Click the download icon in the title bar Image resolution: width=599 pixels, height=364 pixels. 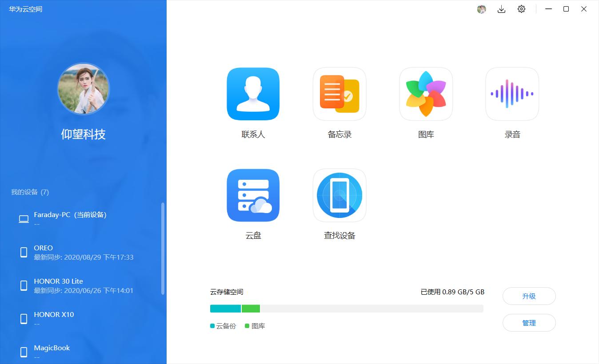click(501, 9)
